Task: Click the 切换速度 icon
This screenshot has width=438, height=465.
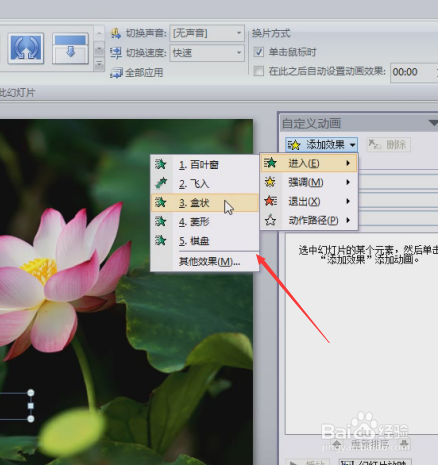Action: (x=116, y=53)
